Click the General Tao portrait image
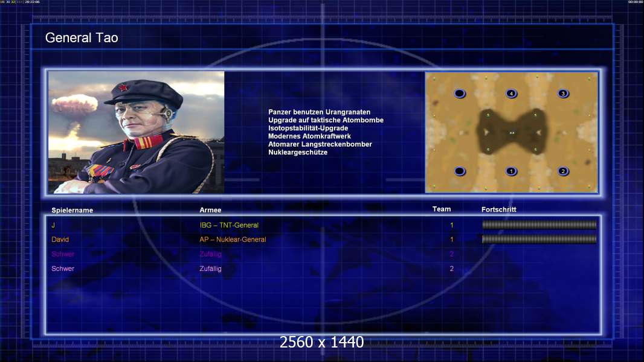The image size is (644, 362). point(136,132)
